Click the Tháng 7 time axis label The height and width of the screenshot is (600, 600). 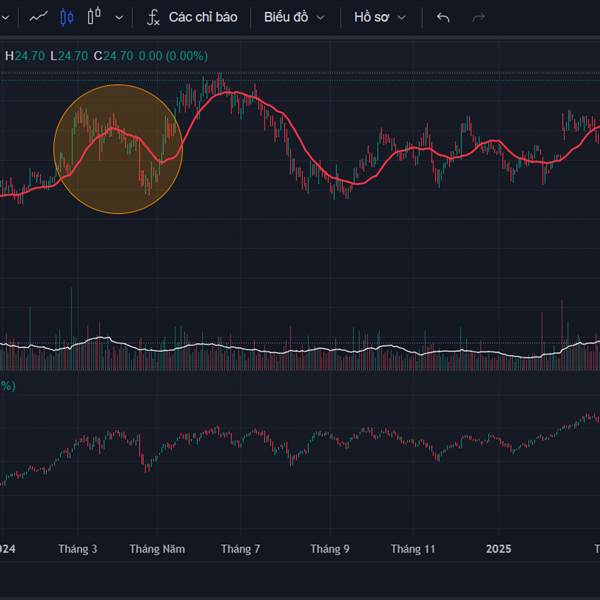tap(240, 549)
